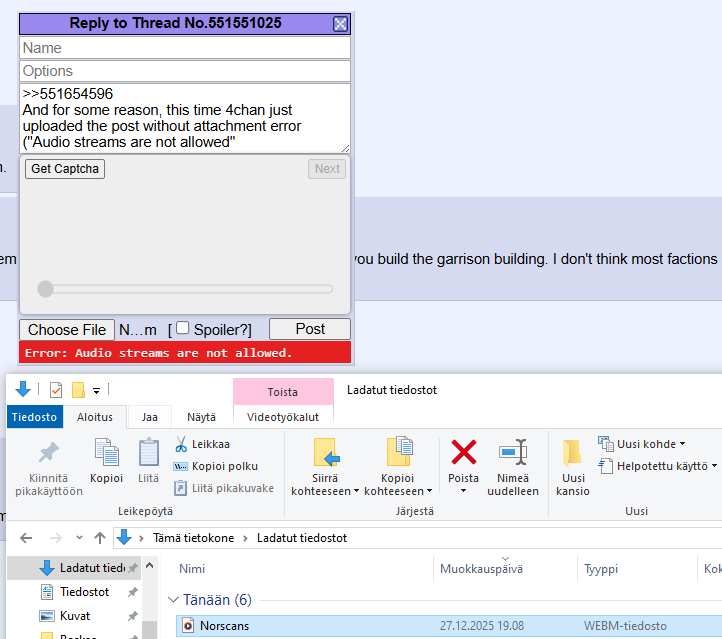Select the Norscans WEBM file row
The width and height of the screenshot is (722, 639).
[x=449, y=626]
